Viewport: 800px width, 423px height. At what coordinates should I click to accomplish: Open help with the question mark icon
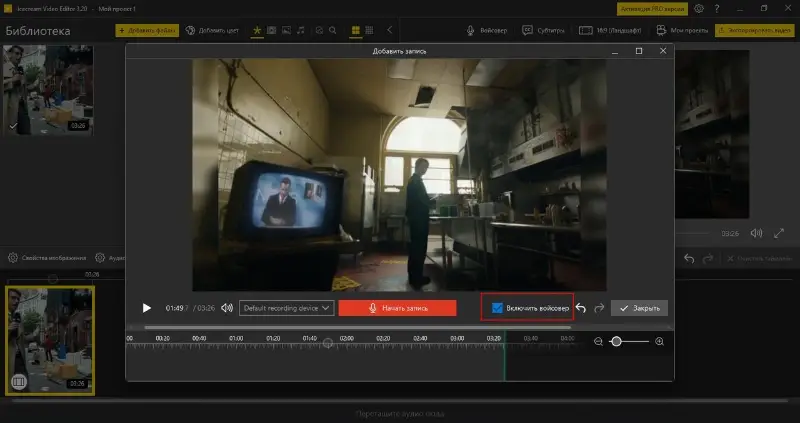pos(717,9)
